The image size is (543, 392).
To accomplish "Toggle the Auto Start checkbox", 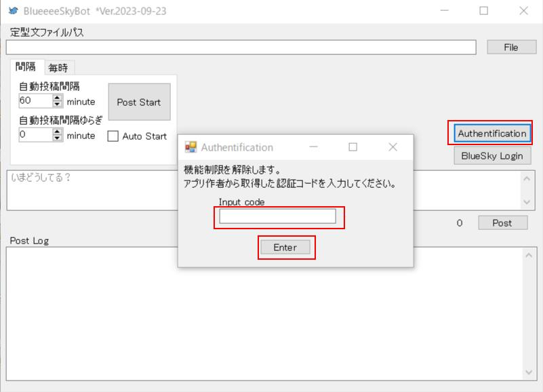I will pos(114,136).
